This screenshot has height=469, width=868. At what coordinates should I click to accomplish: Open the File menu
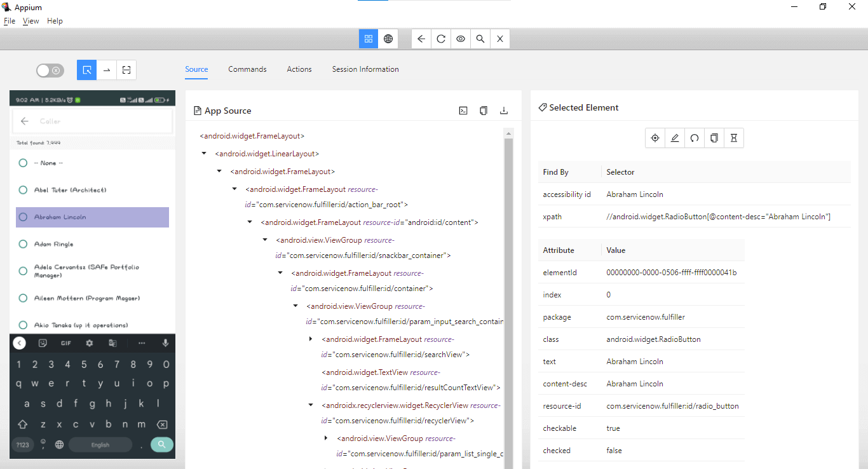[x=10, y=21]
